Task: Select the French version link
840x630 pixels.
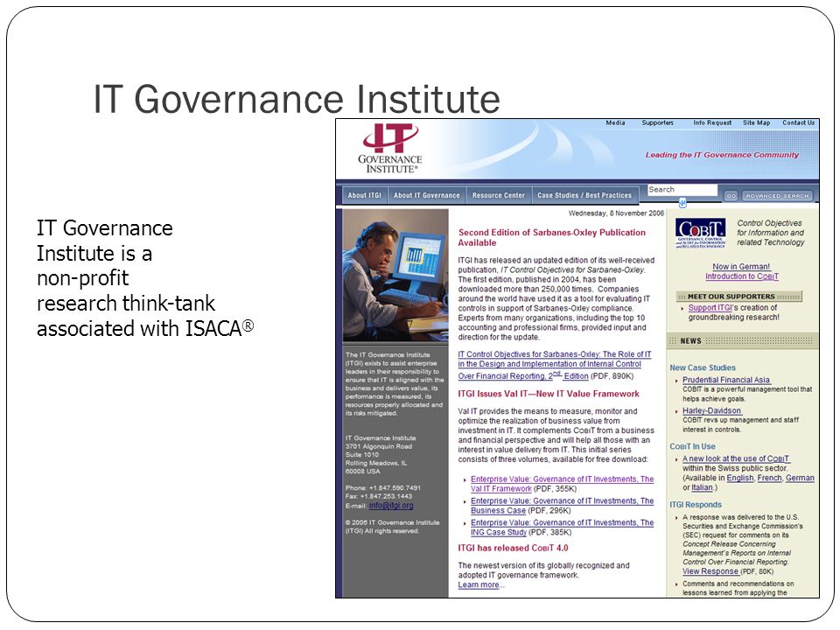Action: click(769, 478)
